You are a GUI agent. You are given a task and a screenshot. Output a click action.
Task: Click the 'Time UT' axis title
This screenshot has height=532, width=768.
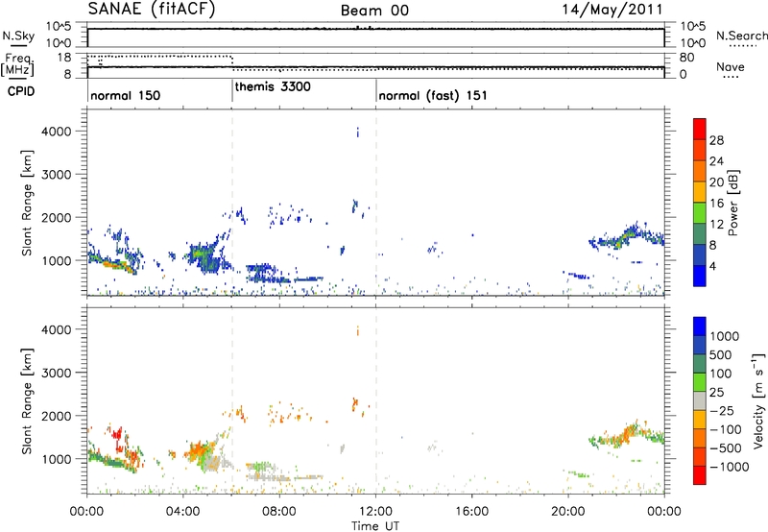(x=375, y=526)
